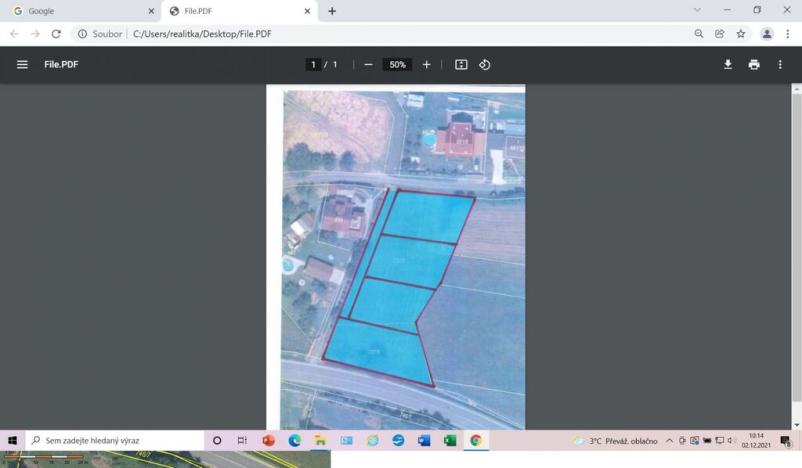Image resolution: width=802 pixels, height=468 pixels.
Task: Bookmark this page with star icon
Action: point(741,33)
